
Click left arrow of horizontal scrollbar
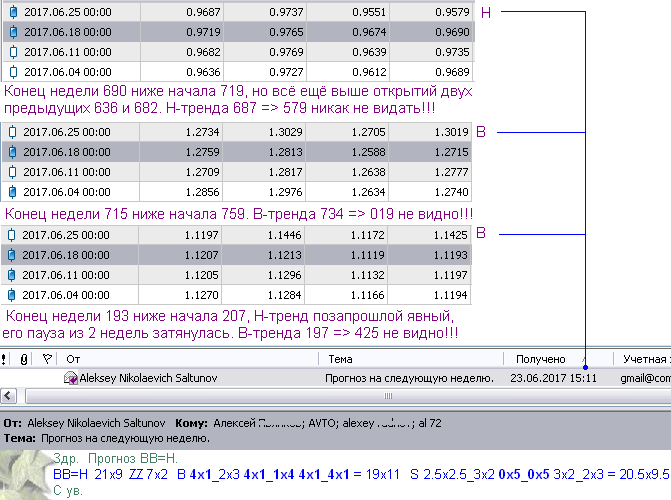(8, 396)
